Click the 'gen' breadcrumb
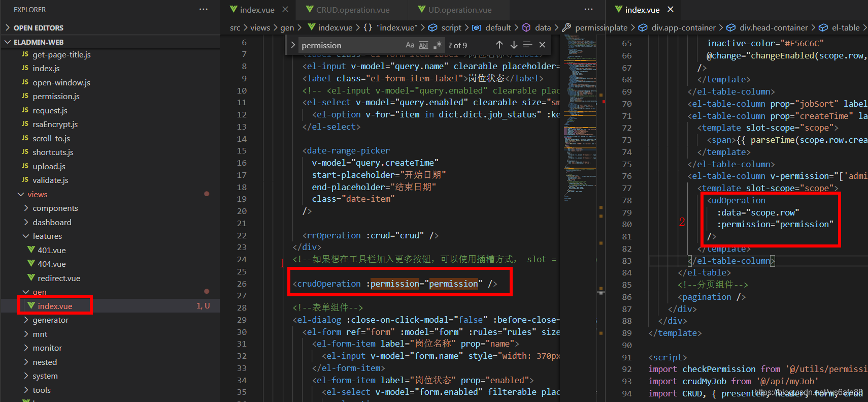 click(x=287, y=27)
